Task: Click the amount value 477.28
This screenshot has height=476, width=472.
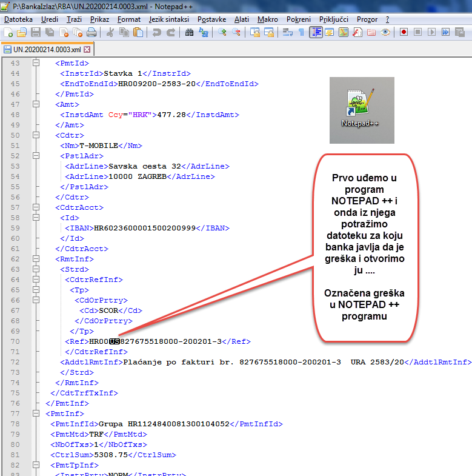Action: click(x=171, y=115)
